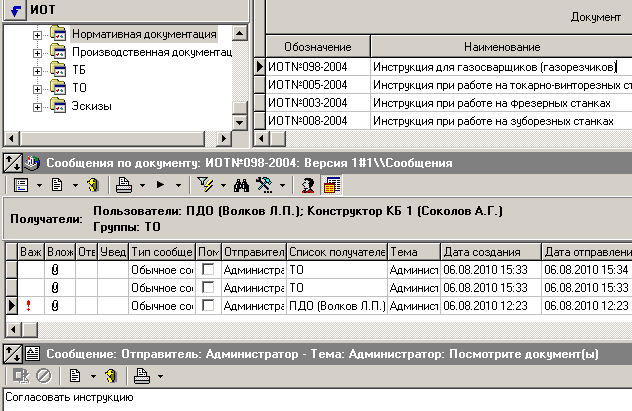Click the user portrait icon in messages toolbar
Viewport: 632px width, 411px height.
[309, 185]
